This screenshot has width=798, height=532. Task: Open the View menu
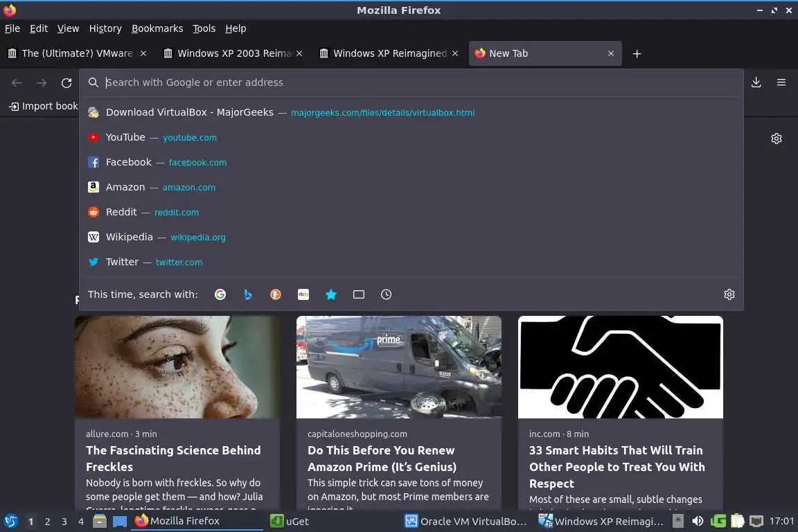click(68, 28)
